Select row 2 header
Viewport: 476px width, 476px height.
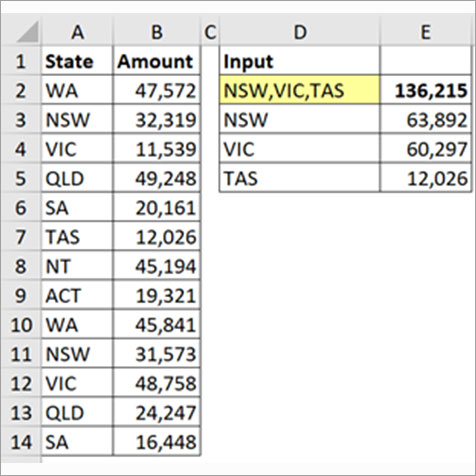21,90
